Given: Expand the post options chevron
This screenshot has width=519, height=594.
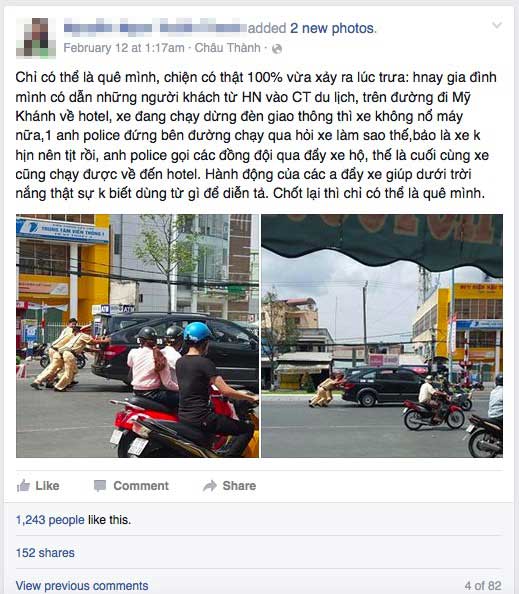Looking at the screenshot, I should (x=497, y=25).
